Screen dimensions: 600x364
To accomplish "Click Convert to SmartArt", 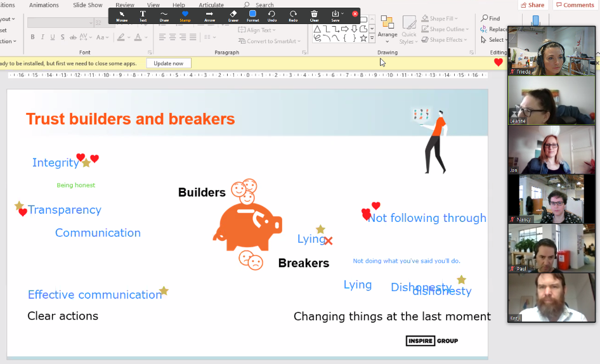I will (x=270, y=41).
